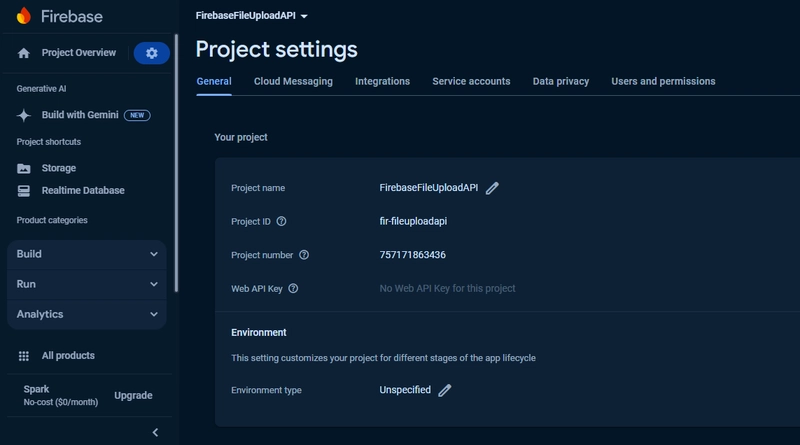The height and width of the screenshot is (445, 800).
Task: Click 'No Web API Key for this project'
Action: coord(447,289)
